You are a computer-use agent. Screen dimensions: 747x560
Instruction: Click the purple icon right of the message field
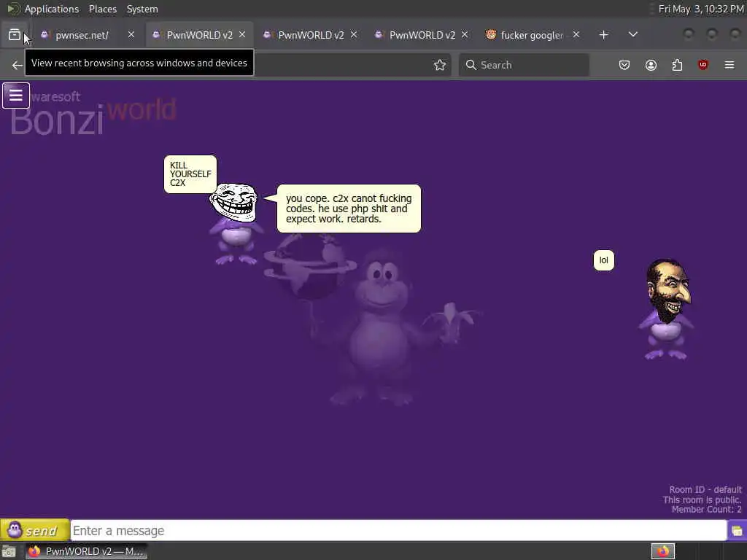(737, 531)
